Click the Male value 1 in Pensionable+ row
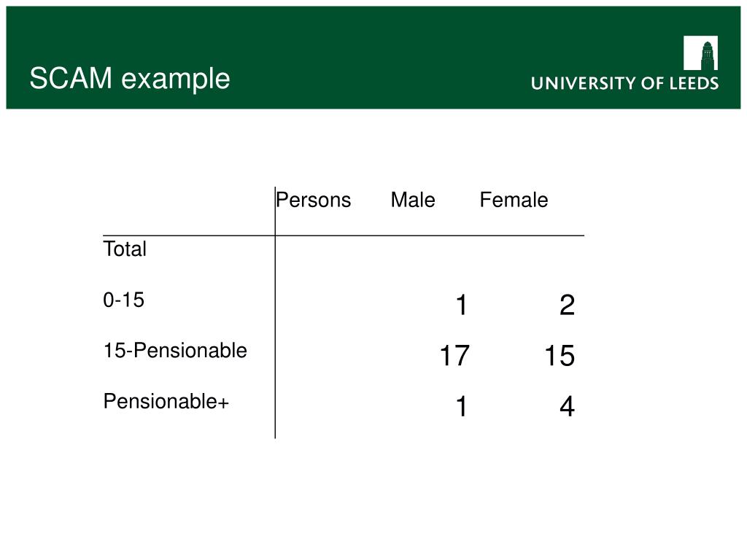The image size is (747, 560). tap(461, 407)
